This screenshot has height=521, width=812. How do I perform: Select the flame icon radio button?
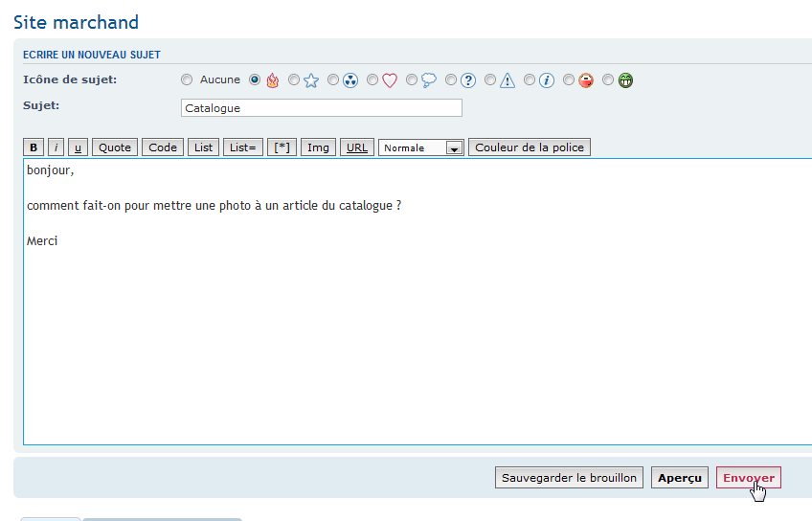(255, 79)
